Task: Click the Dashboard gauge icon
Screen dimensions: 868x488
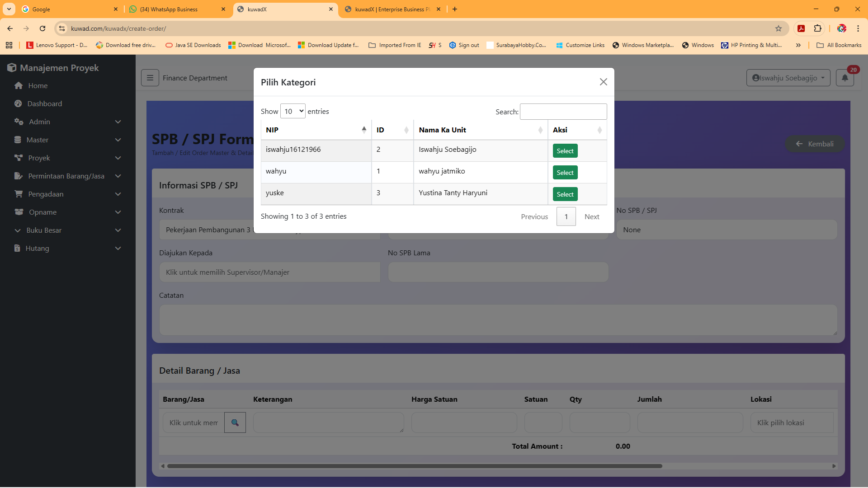Action: point(18,103)
